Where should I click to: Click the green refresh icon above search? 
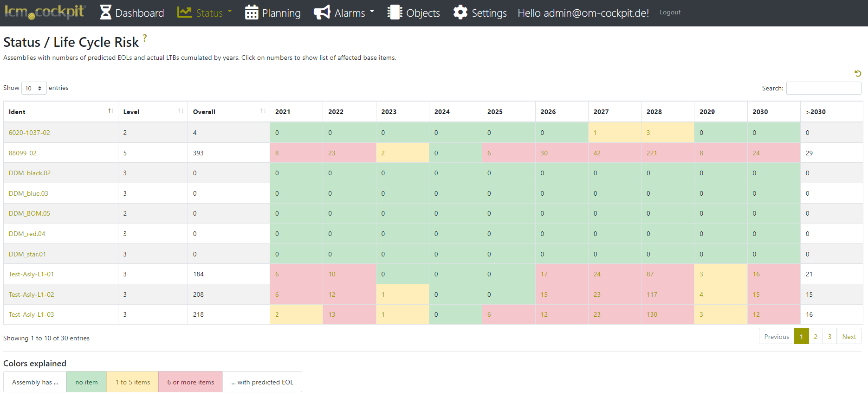(858, 73)
